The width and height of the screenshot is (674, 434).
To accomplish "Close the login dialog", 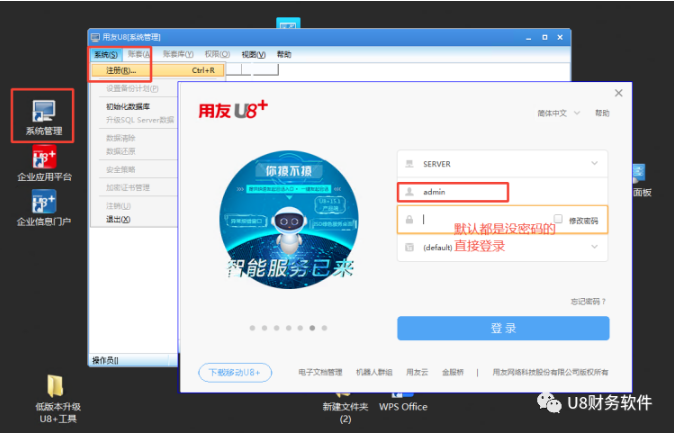I will tap(619, 93).
